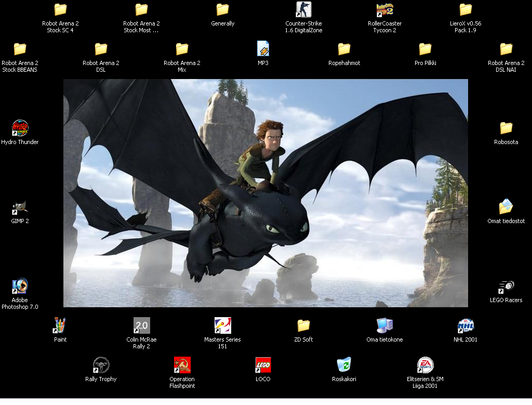Launch Adobe Photoshop 7.0 shortcut
This screenshot has height=405, width=532.
click(x=20, y=286)
